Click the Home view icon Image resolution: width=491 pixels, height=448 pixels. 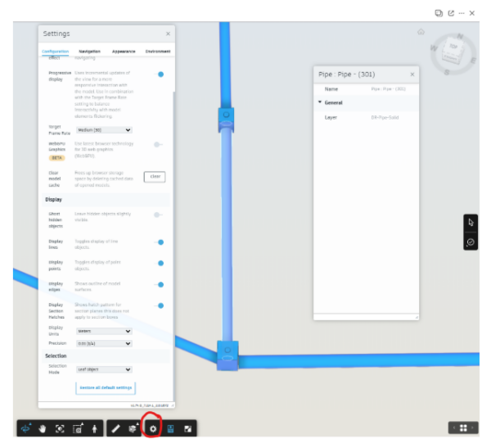[421, 32]
